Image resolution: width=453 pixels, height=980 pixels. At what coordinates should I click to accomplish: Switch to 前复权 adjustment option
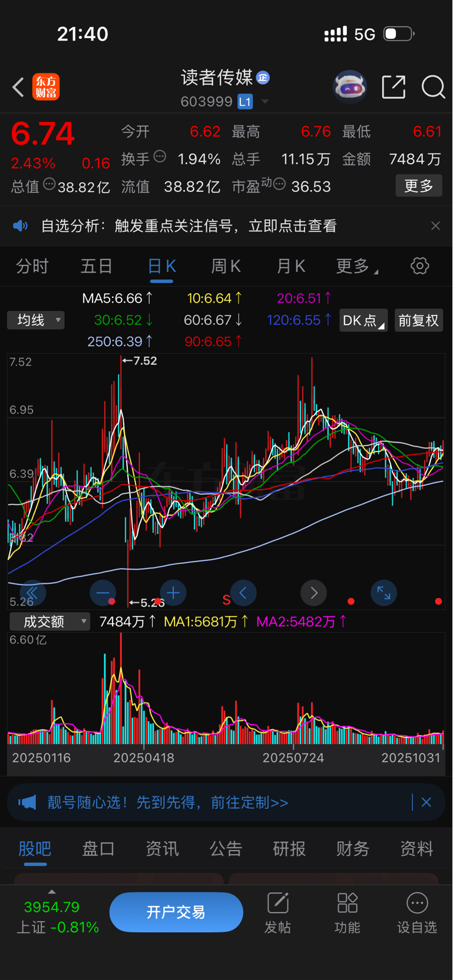419,320
